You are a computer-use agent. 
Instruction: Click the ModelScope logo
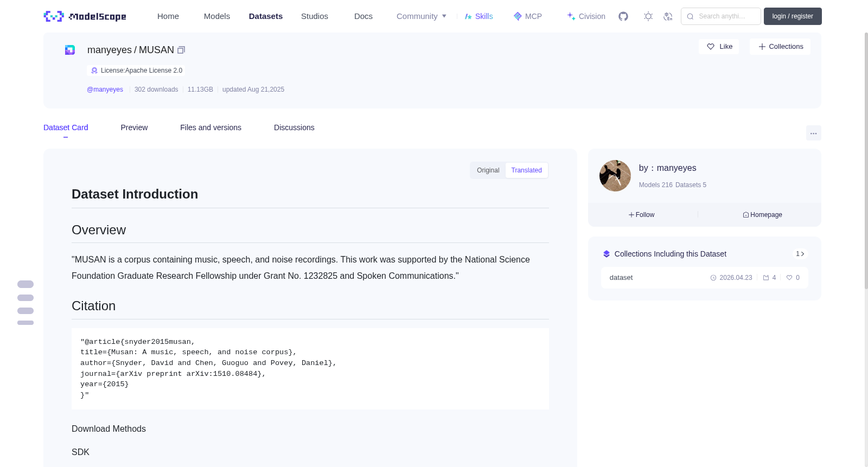click(85, 16)
